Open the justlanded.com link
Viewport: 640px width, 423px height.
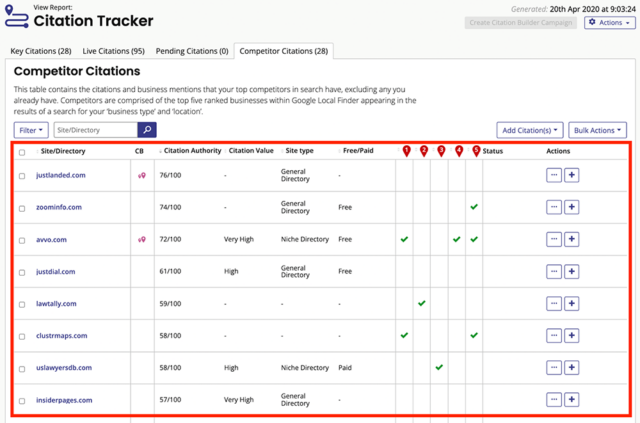coord(61,175)
